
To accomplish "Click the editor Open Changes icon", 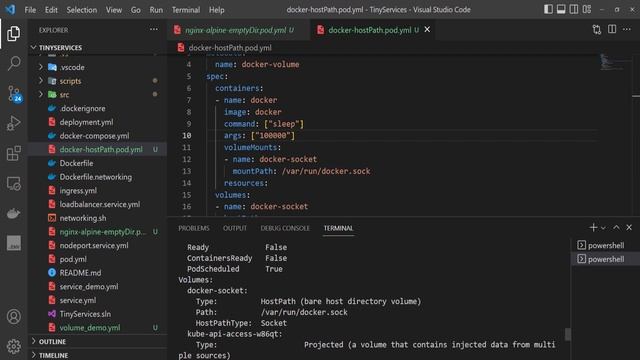I will click(x=597, y=29).
